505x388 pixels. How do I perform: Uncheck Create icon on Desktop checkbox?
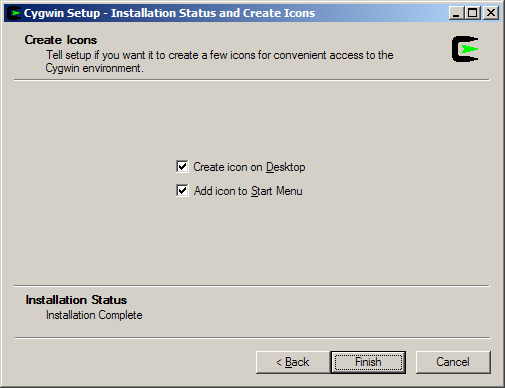tap(182, 166)
